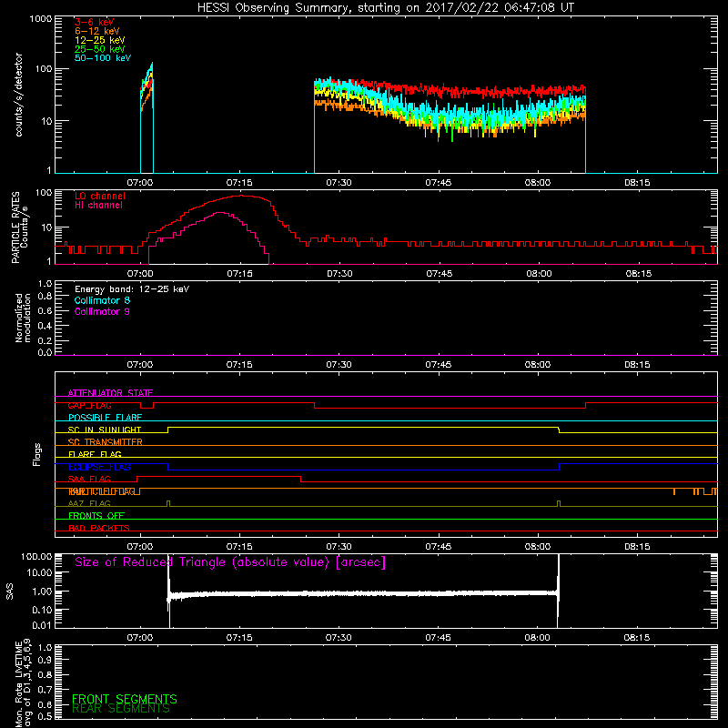728x728 pixels.
Task: Select the 6-12 keV legend label
Action: [x=97, y=31]
